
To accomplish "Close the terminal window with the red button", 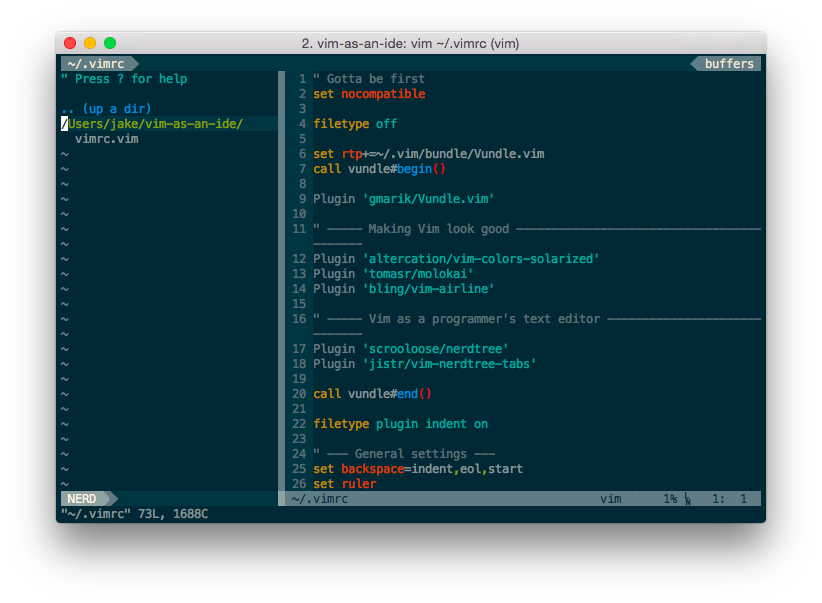I will coord(70,43).
